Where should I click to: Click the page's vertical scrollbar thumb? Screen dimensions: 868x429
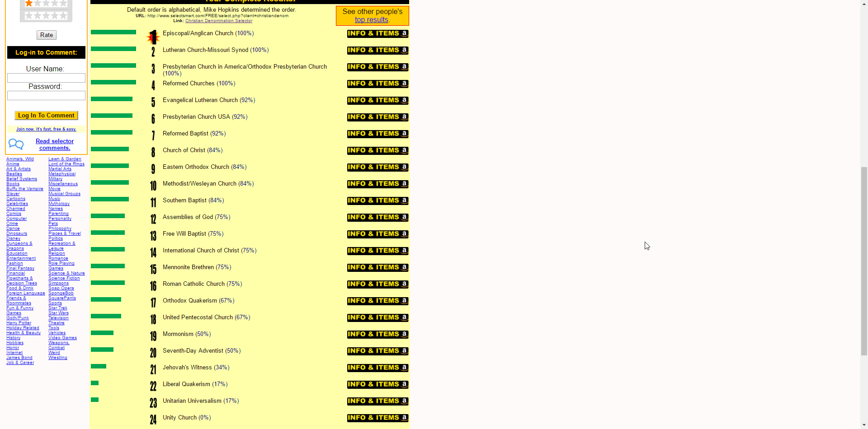click(864, 261)
